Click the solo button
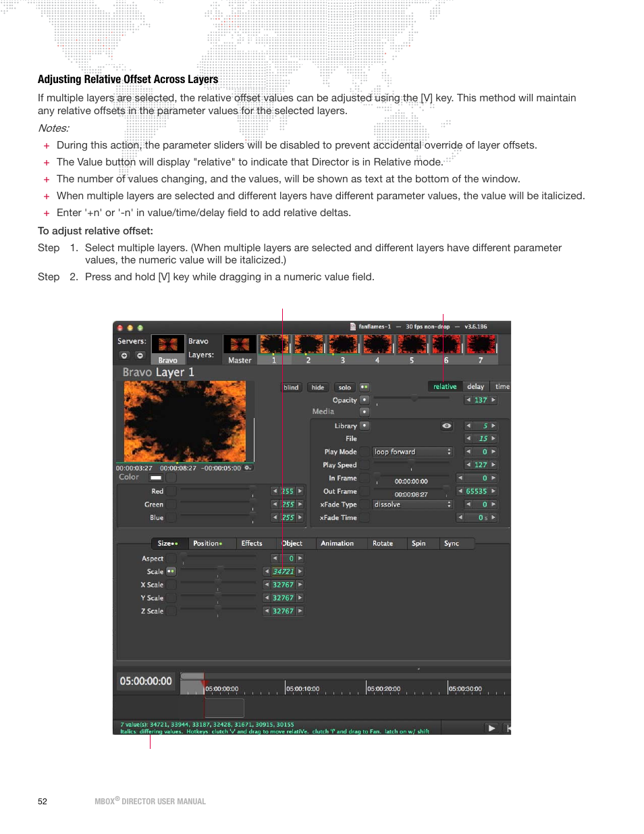 pos(345,387)
